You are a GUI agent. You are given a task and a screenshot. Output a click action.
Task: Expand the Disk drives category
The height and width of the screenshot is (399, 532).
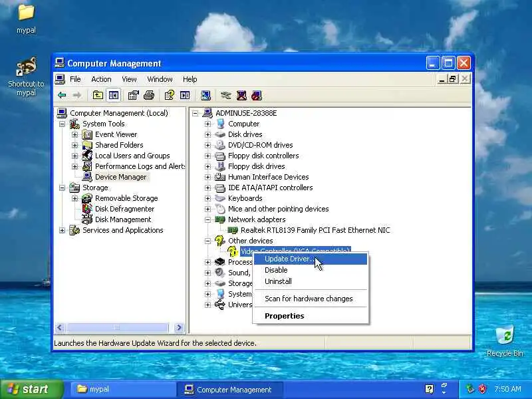tap(207, 135)
